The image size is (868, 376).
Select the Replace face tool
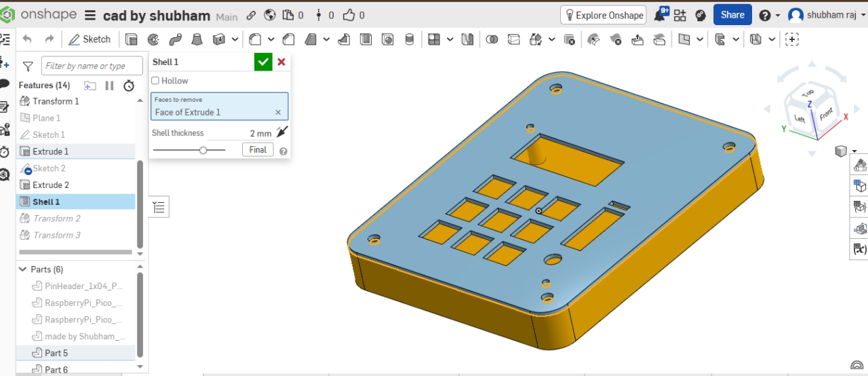pos(658,39)
